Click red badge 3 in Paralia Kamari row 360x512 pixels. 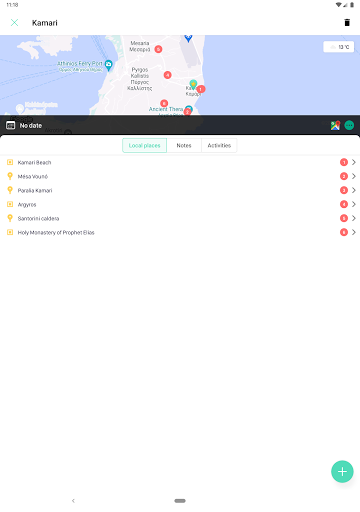(344, 190)
